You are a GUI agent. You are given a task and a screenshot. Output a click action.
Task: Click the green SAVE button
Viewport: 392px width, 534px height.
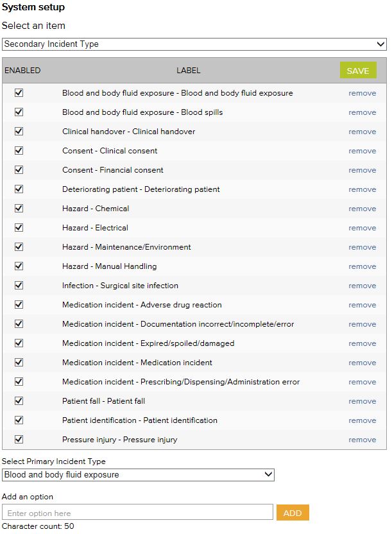357,71
